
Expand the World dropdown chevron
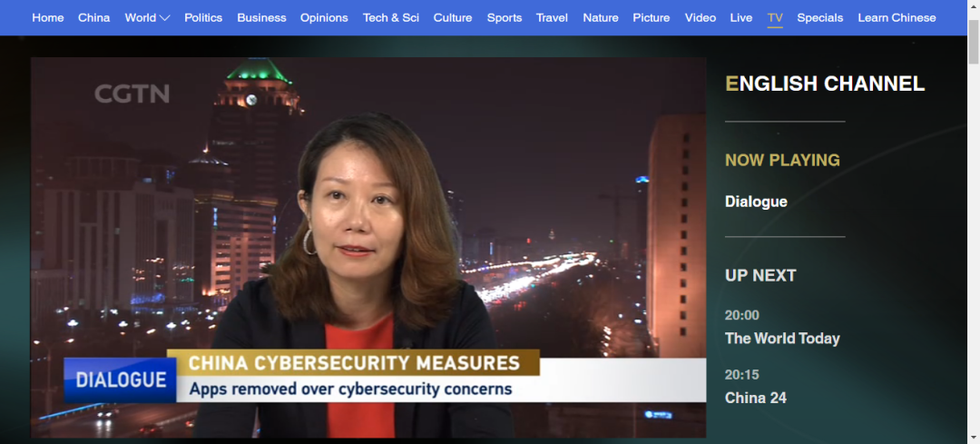165,18
